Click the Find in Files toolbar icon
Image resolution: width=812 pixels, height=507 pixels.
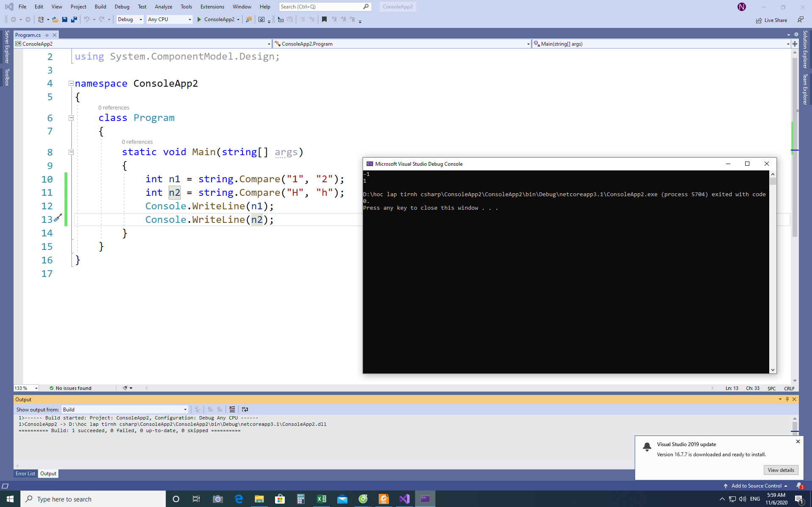[249, 19]
